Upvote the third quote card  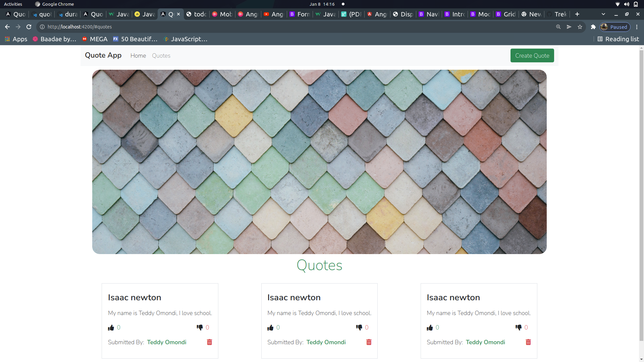[430, 327]
